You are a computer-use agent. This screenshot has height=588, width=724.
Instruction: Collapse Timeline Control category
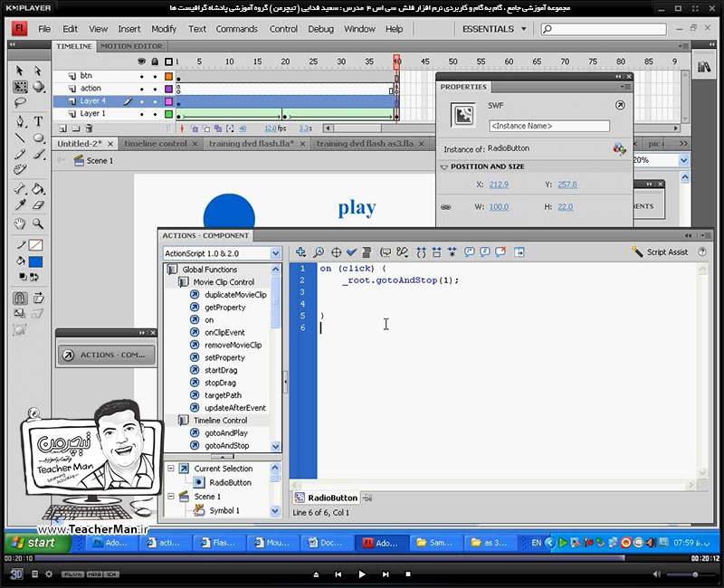point(184,421)
